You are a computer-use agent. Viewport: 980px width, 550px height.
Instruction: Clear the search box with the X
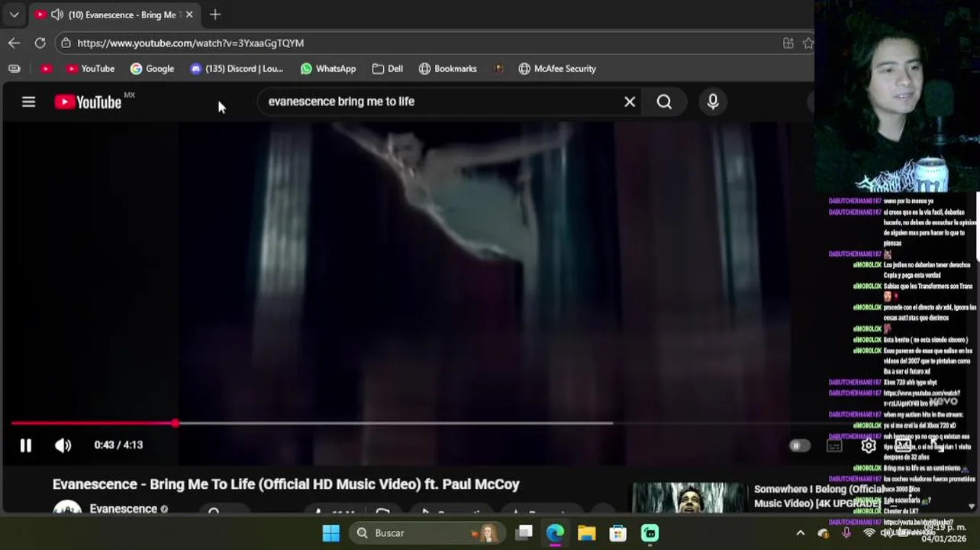(630, 102)
